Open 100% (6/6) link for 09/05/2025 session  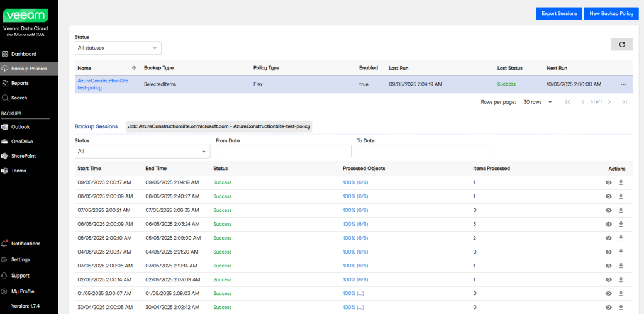[x=355, y=182]
